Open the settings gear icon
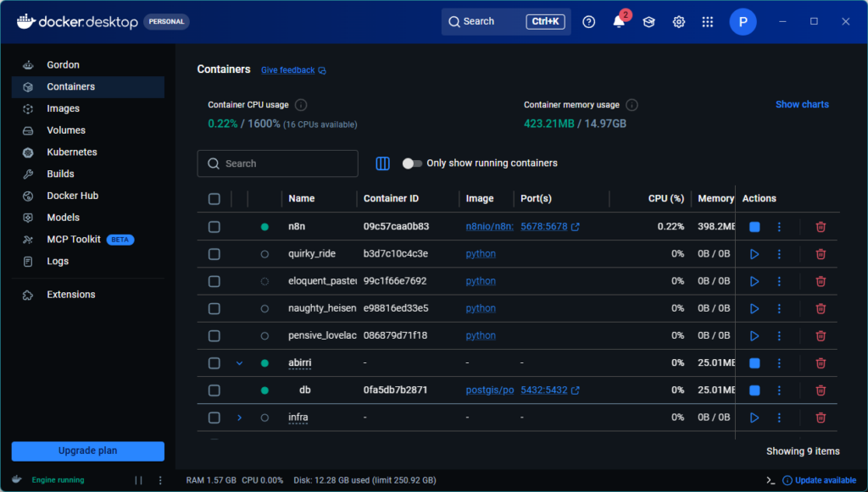The width and height of the screenshot is (868, 492). [679, 21]
